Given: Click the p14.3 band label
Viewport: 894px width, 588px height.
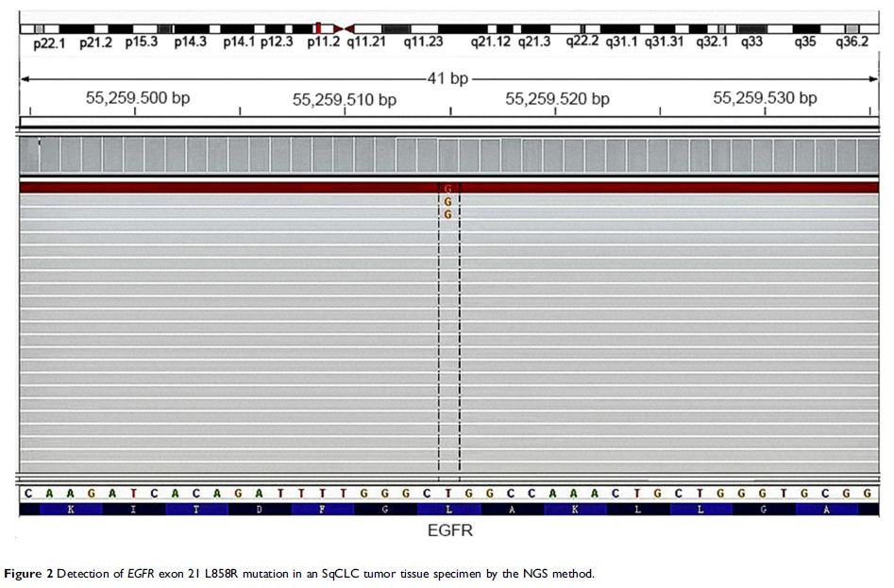Looking at the screenshot, I should (190, 42).
